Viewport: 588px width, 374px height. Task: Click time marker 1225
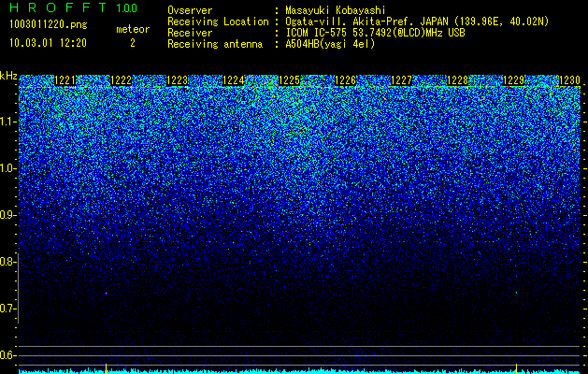[x=289, y=80]
